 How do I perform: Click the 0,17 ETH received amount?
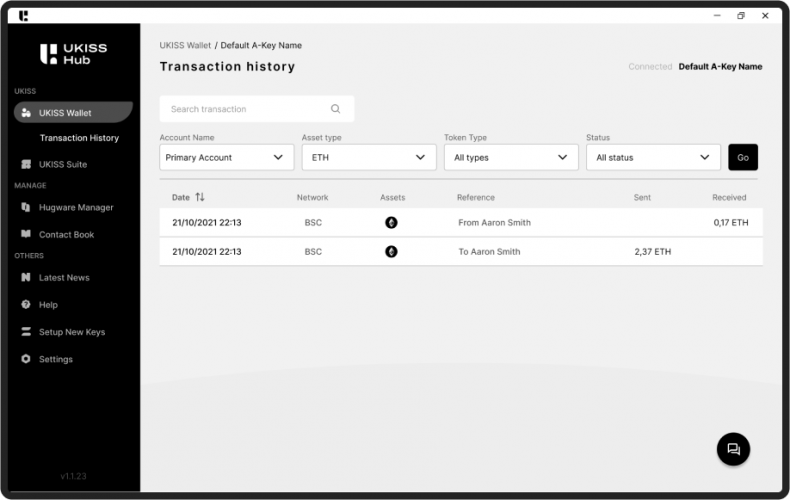click(731, 222)
